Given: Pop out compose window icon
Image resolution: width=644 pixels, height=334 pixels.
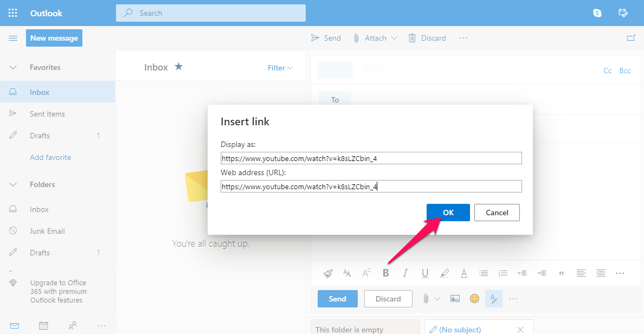Looking at the screenshot, I should coord(631,38).
